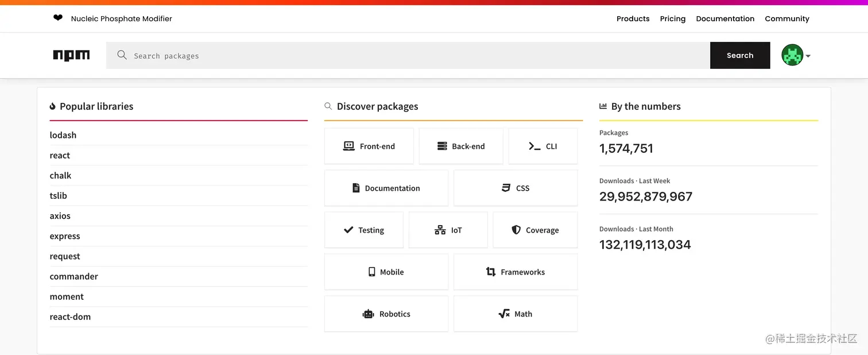Expand the user account dropdown arrow
The image size is (868, 355).
[x=808, y=56]
